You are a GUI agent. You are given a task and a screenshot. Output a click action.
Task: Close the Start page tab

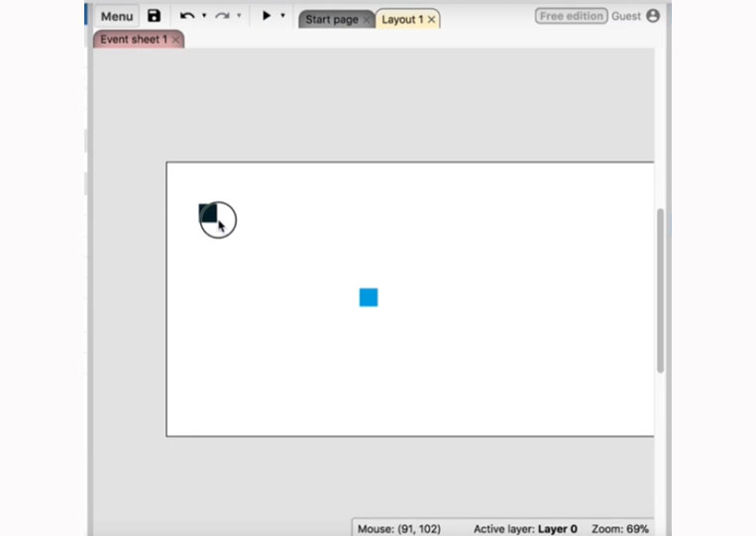pos(367,20)
